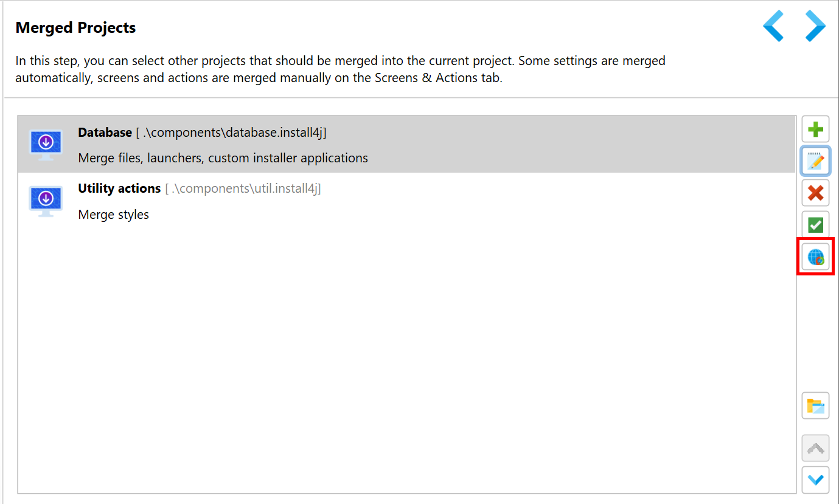Open the yellow folder window button
839x504 pixels.
(x=815, y=406)
